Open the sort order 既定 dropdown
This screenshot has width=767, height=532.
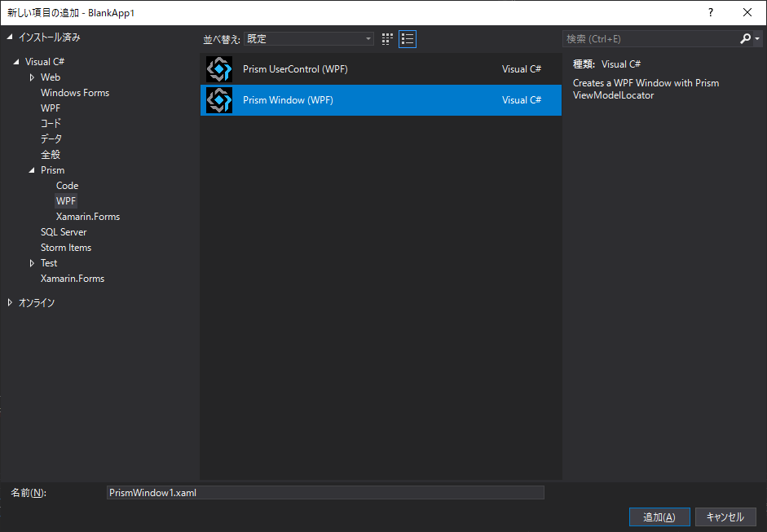309,39
